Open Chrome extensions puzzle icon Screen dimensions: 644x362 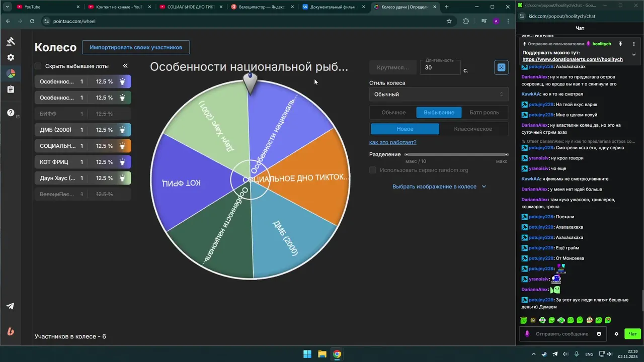click(x=466, y=21)
